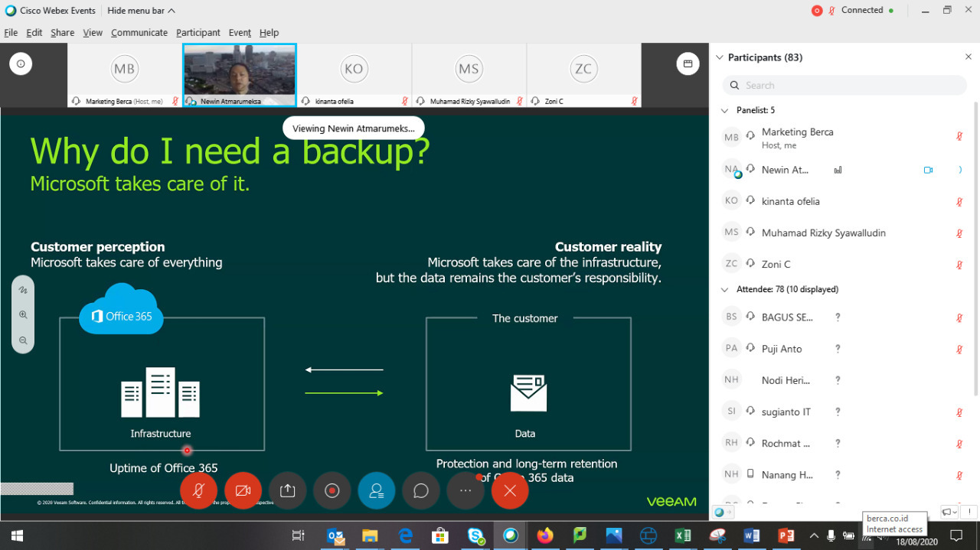Collapse the Panelist: 5 group
This screenshot has width=980, height=550.
(x=725, y=110)
